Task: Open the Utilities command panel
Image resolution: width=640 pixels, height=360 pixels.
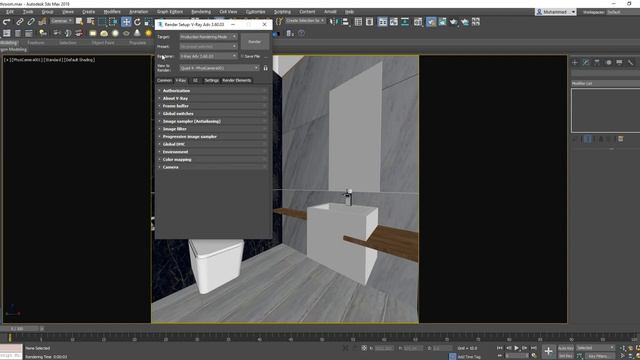Action: click(631, 62)
